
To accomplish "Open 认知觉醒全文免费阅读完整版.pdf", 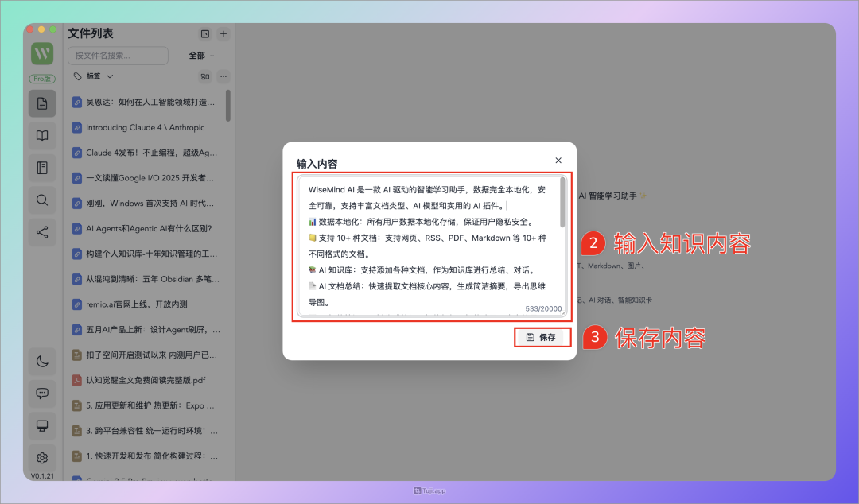I will (145, 380).
